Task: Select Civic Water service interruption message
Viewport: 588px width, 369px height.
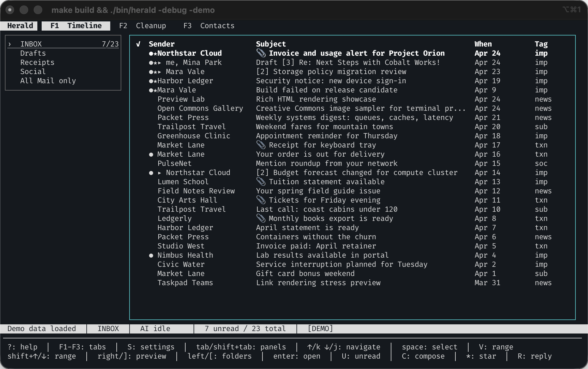Action: 352,264
